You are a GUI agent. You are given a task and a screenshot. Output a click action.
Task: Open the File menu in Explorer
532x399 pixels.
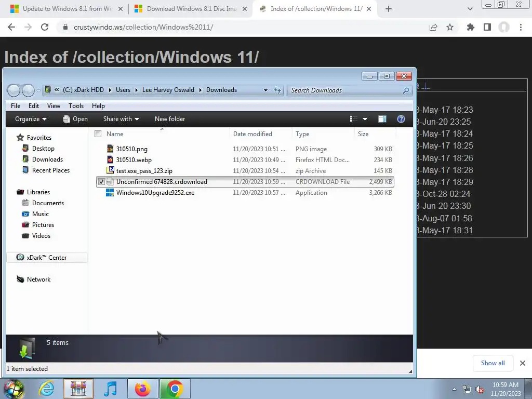click(15, 106)
